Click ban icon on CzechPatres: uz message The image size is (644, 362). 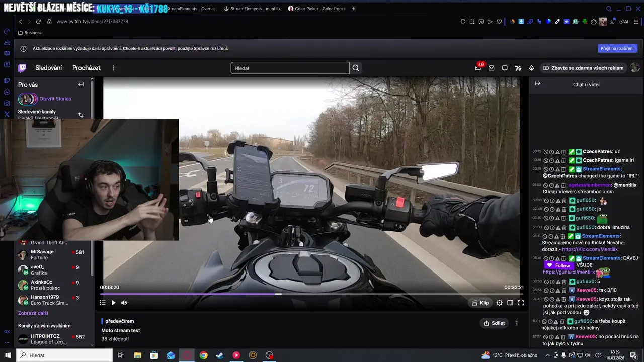tap(546, 151)
